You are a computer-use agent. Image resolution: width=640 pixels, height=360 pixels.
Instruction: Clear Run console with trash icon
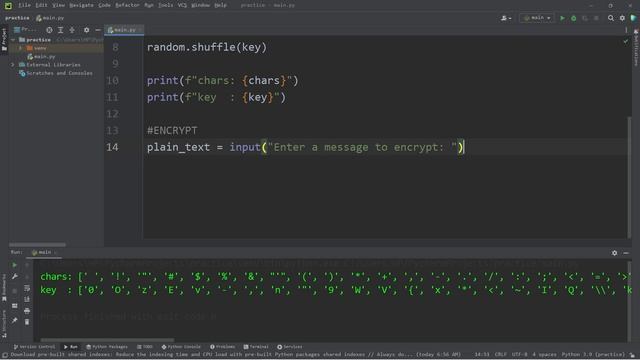[x=27, y=322]
